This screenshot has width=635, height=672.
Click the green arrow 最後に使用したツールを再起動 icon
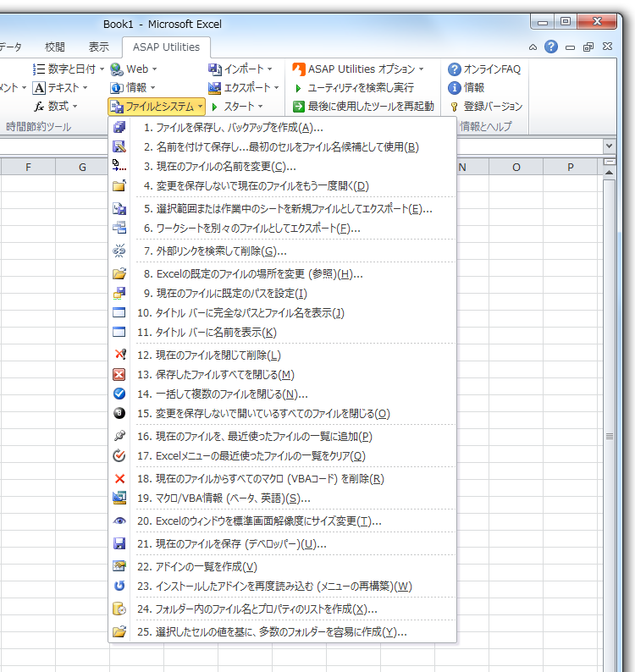[x=299, y=107]
